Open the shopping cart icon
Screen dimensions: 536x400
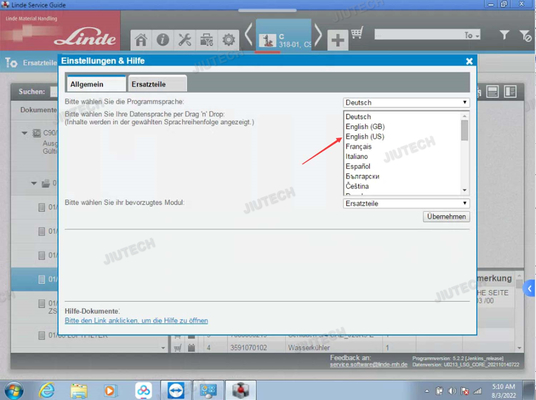pos(357,32)
